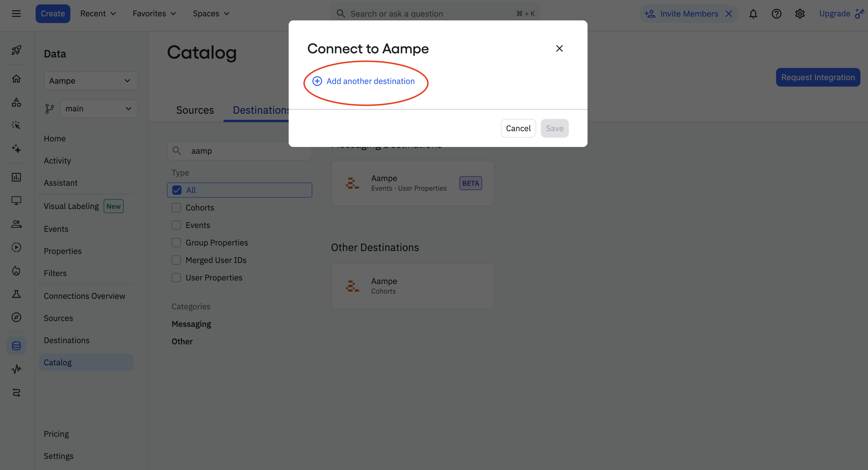Open Connections Overview in Data menu
This screenshot has height=470, width=868.
84,296
